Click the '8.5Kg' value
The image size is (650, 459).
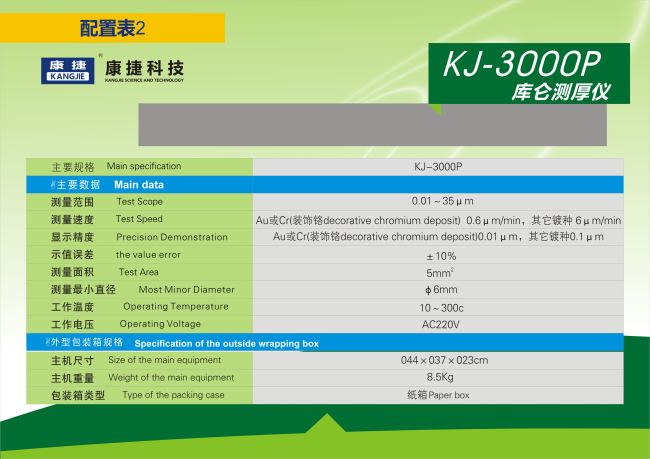tap(440, 377)
